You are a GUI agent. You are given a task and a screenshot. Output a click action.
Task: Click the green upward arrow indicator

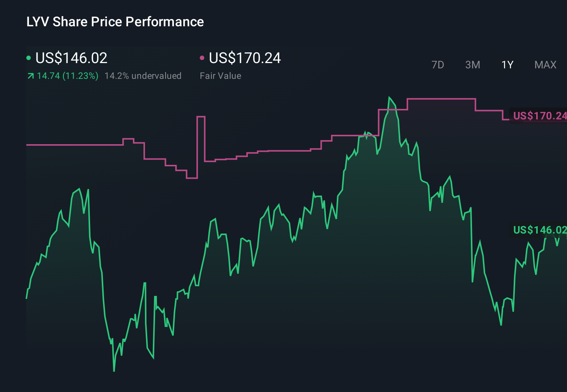(x=30, y=75)
